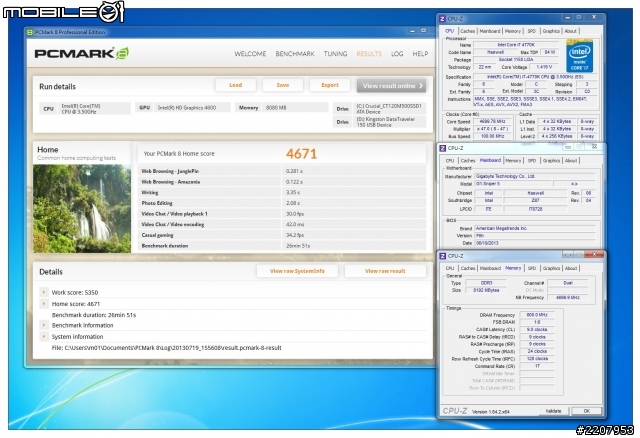
Task: Click the Writing result row
Action: tap(282, 192)
